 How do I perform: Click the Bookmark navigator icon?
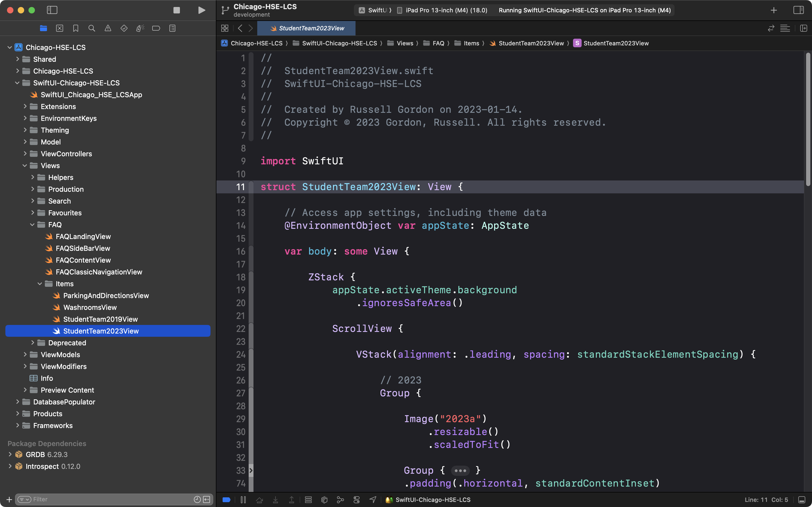click(x=75, y=28)
